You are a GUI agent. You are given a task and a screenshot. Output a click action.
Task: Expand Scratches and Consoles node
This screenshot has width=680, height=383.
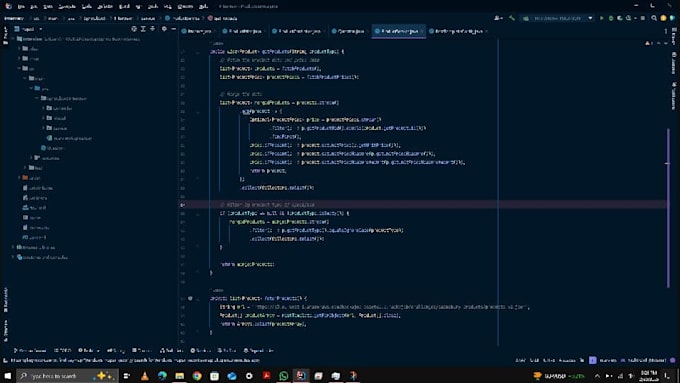(x=13, y=257)
